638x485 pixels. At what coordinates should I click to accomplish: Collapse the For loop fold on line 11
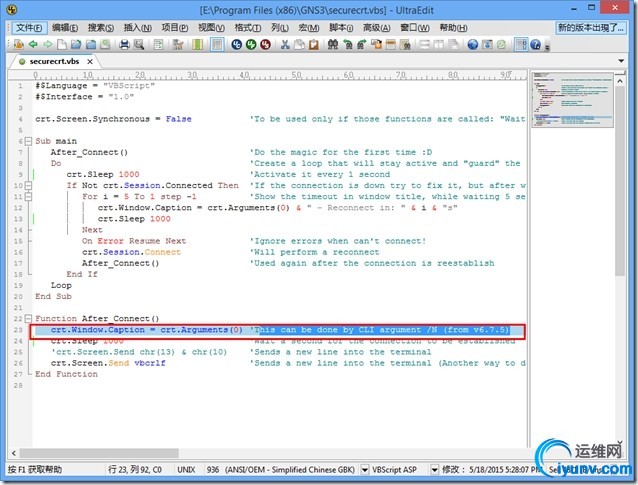(28, 197)
